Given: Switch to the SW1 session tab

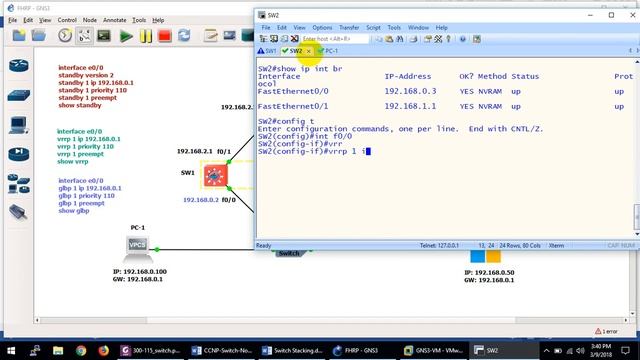Looking at the screenshot, I should [267, 51].
